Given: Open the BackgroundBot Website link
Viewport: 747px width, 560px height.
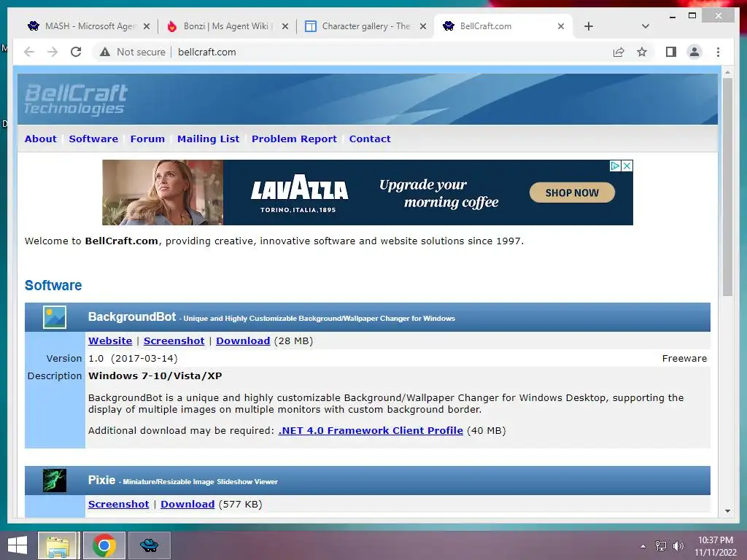Looking at the screenshot, I should point(110,341).
